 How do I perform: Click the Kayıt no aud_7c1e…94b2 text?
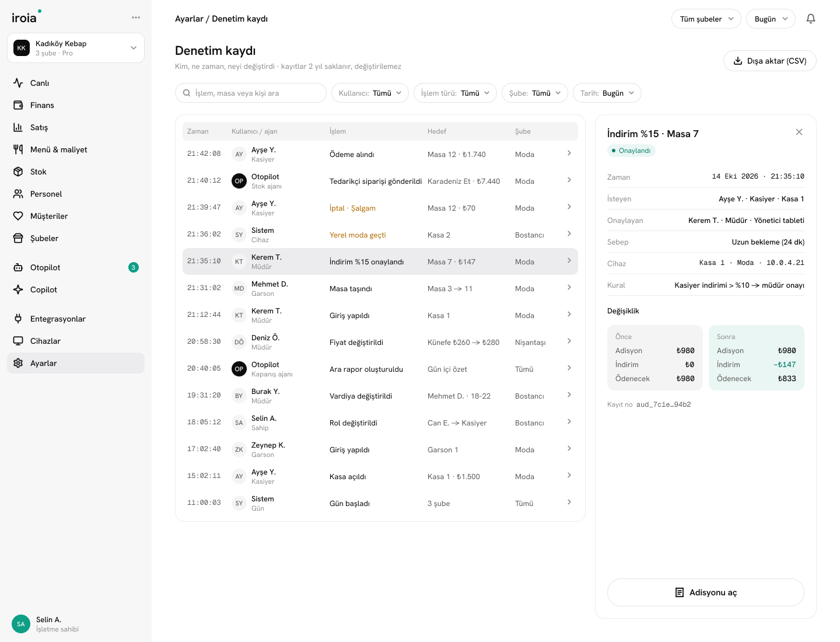pos(649,404)
